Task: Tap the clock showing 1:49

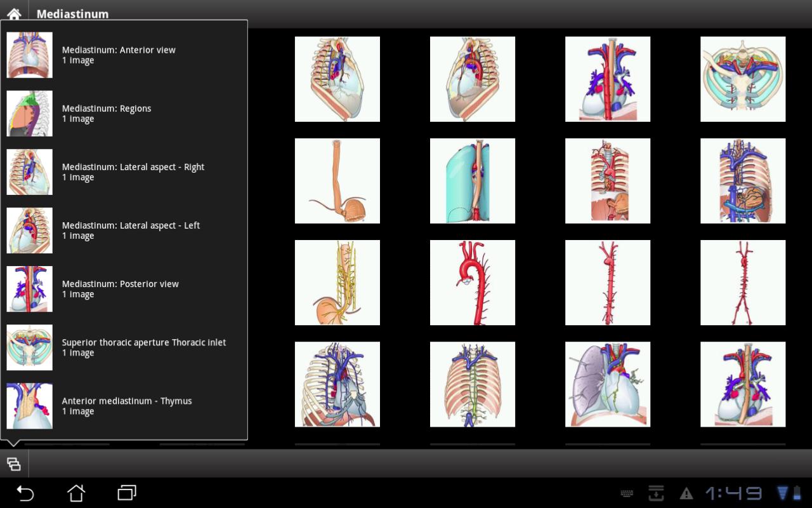Action: (736, 493)
